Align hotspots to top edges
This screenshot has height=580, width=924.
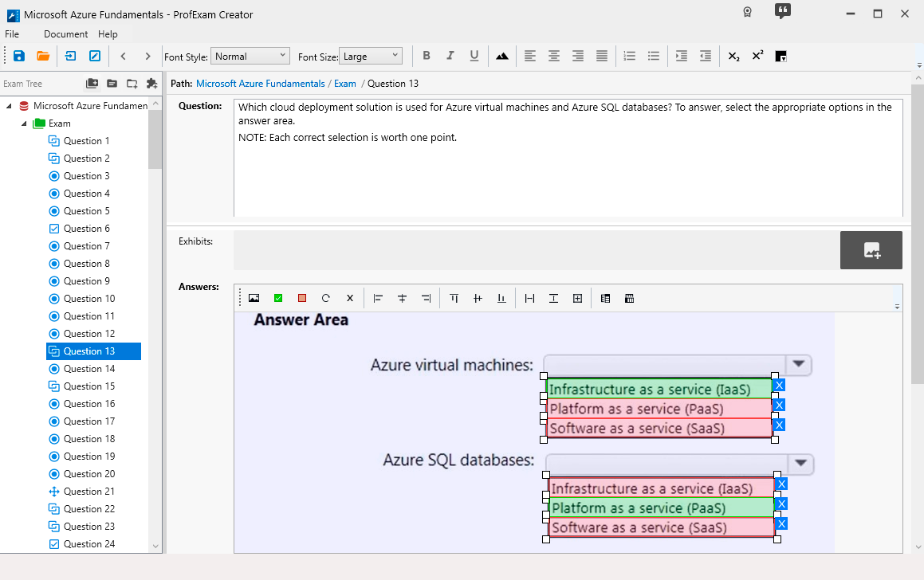tap(454, 299)
